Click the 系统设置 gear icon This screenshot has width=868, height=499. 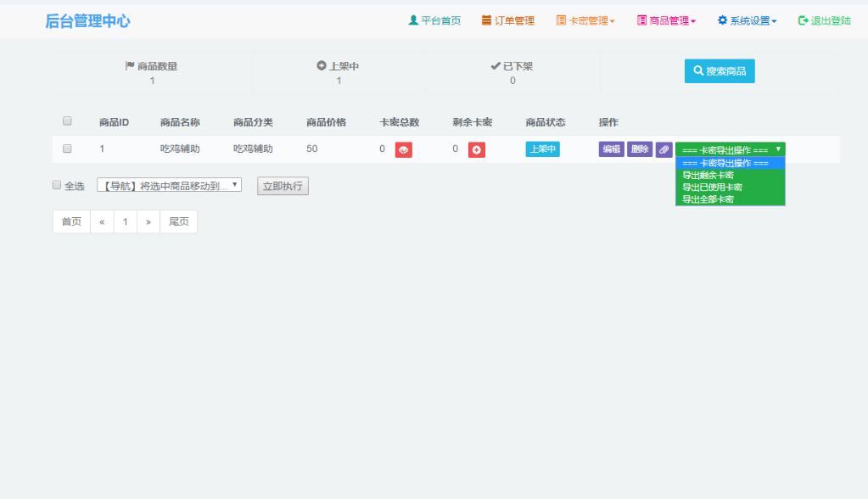[722, 20]
